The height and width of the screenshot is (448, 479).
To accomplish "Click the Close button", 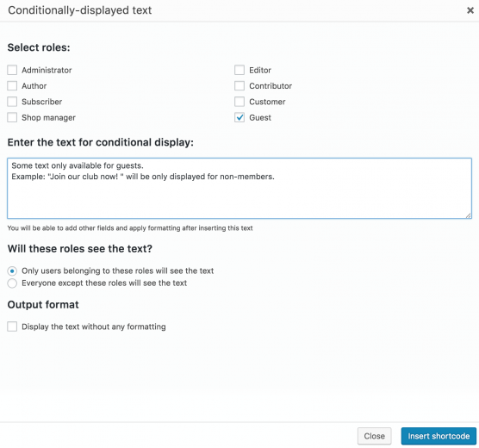I will click(x=374, y=436).
